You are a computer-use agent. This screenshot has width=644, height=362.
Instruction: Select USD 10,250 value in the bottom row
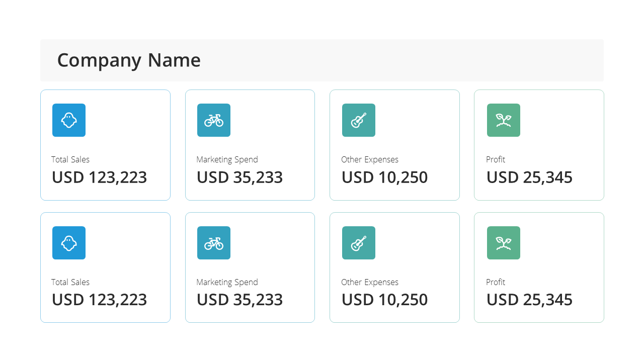[x=384, y=300]
